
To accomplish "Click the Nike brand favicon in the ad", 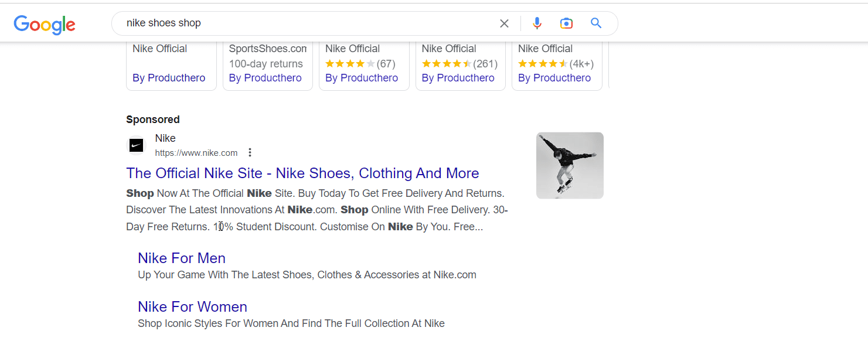I will (x=136, y=145).
